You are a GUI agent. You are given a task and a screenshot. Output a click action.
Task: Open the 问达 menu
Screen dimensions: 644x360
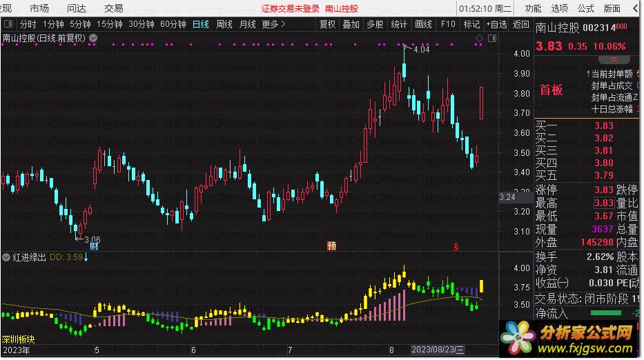click(77, 8)
